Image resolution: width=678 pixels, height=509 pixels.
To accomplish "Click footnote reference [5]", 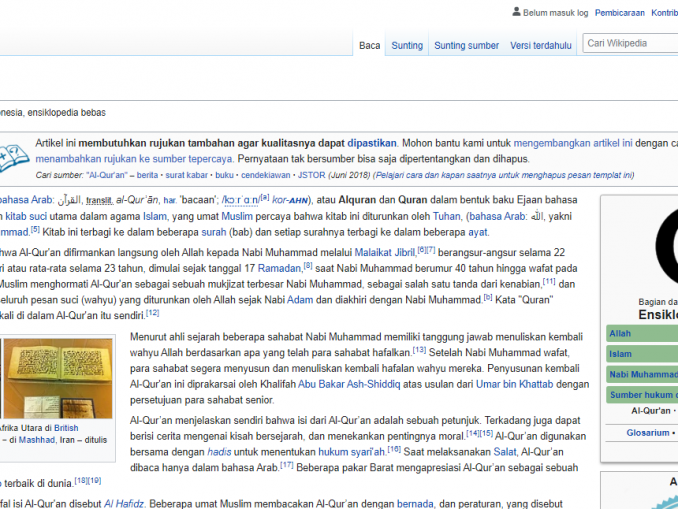I will pos(35,229).
